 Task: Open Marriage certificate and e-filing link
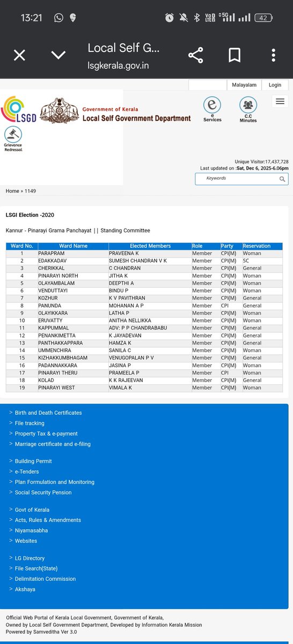click(53, 444)
